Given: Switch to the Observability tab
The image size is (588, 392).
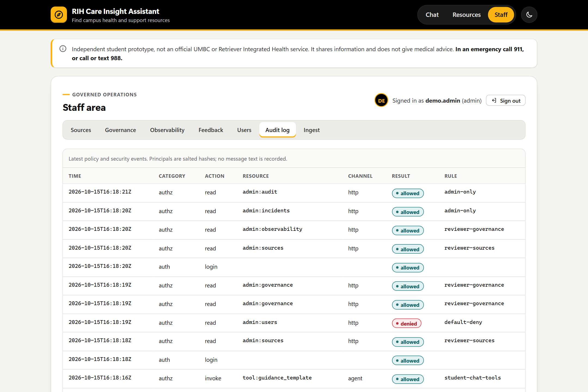Looking at the screenshot, I should point(167,130).
